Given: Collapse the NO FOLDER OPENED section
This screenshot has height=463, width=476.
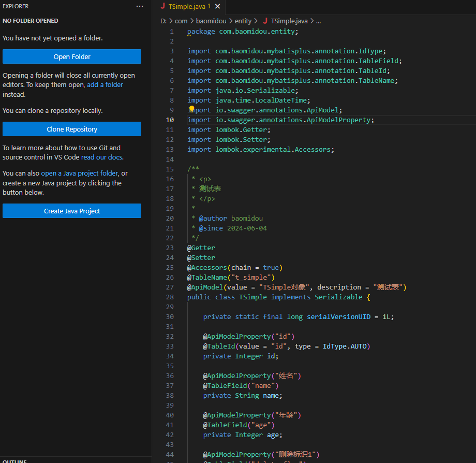Looking at the screenshot, I should [x=31, y=21].
